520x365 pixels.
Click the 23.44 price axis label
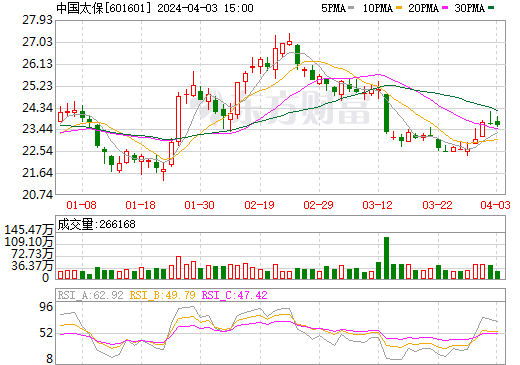pos(37,129)
